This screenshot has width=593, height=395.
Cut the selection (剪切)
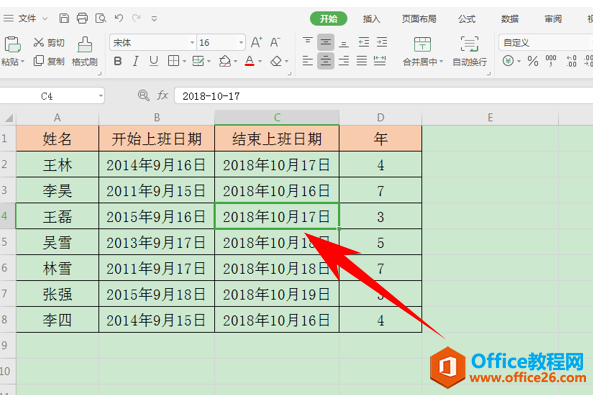point(49,43)
